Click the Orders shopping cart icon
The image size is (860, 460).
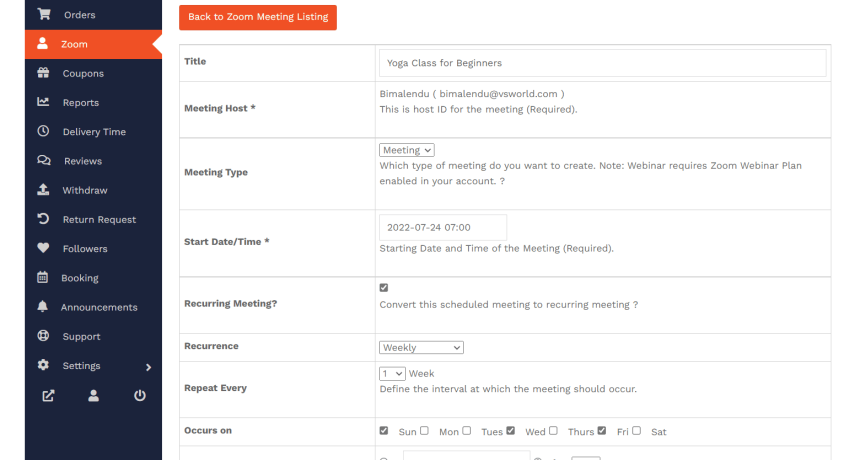click(44, 14)
